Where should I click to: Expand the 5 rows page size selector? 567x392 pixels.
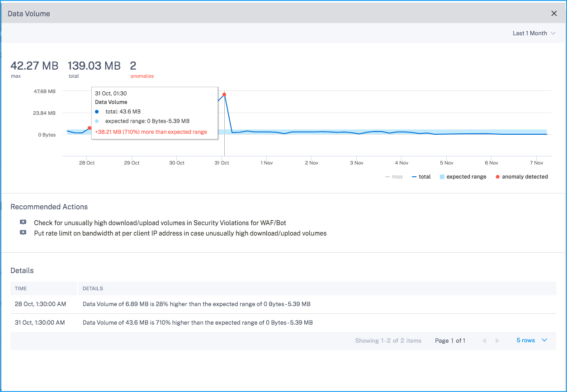[x=532, y=340]
